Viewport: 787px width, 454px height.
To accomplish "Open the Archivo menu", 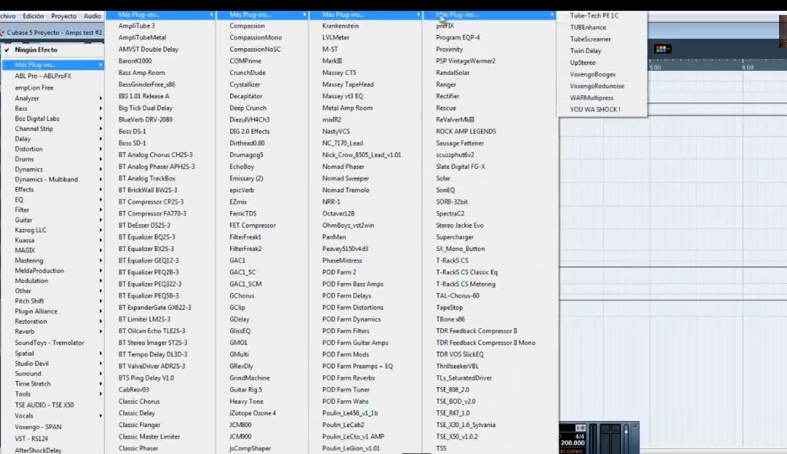I will point(8,16).
